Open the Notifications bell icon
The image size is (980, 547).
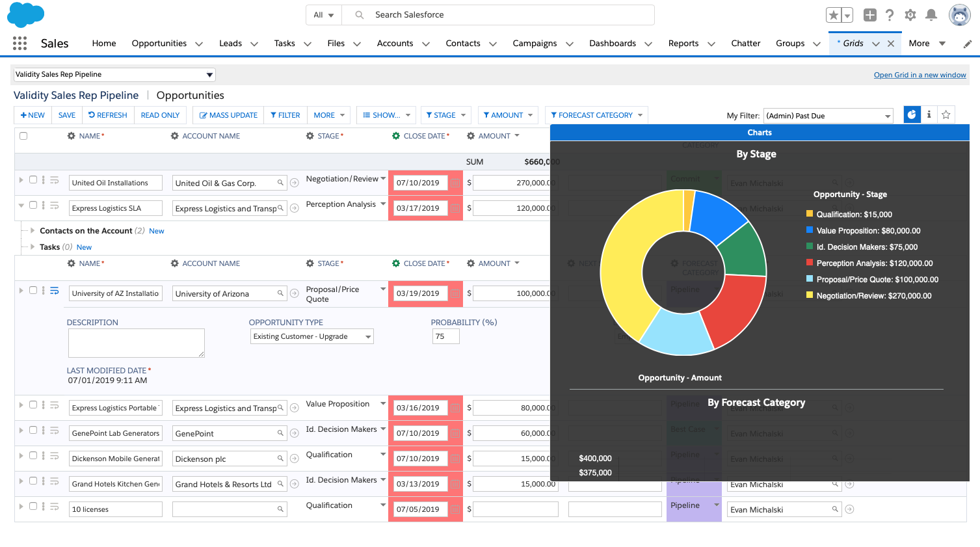931,15
